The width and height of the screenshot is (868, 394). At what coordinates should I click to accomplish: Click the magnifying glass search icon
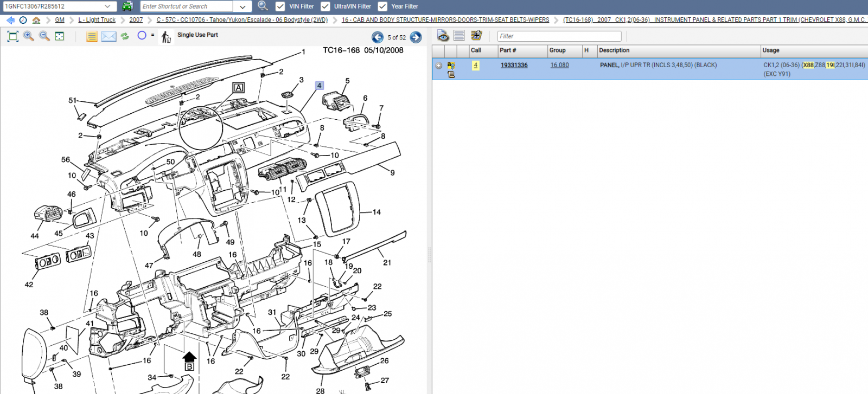coord(263,6)
